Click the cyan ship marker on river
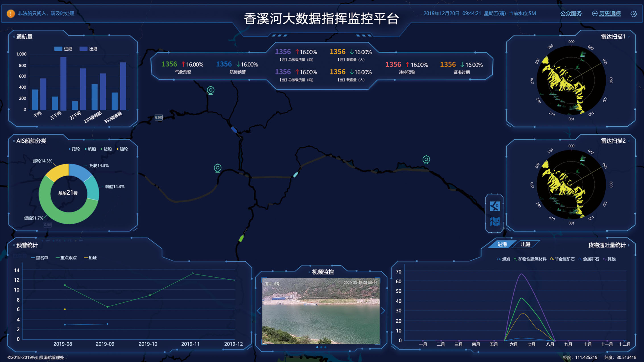 [296, 174]
